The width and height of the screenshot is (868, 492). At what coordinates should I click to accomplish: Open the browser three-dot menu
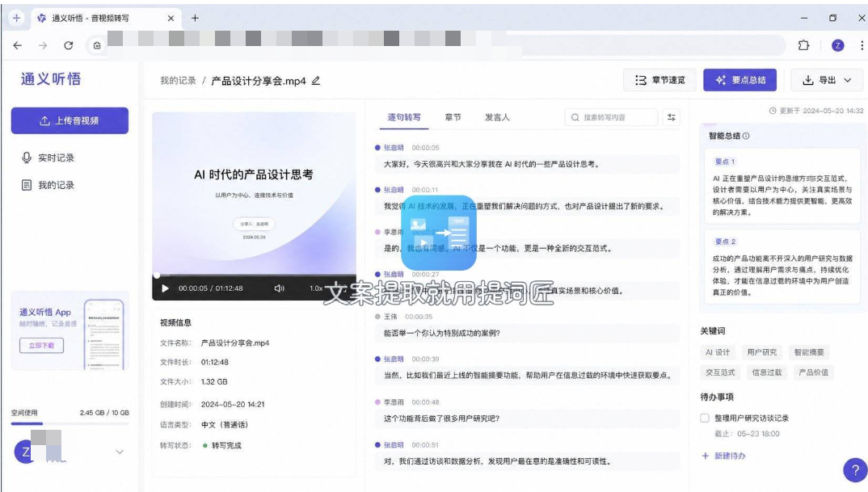[862, 45]
